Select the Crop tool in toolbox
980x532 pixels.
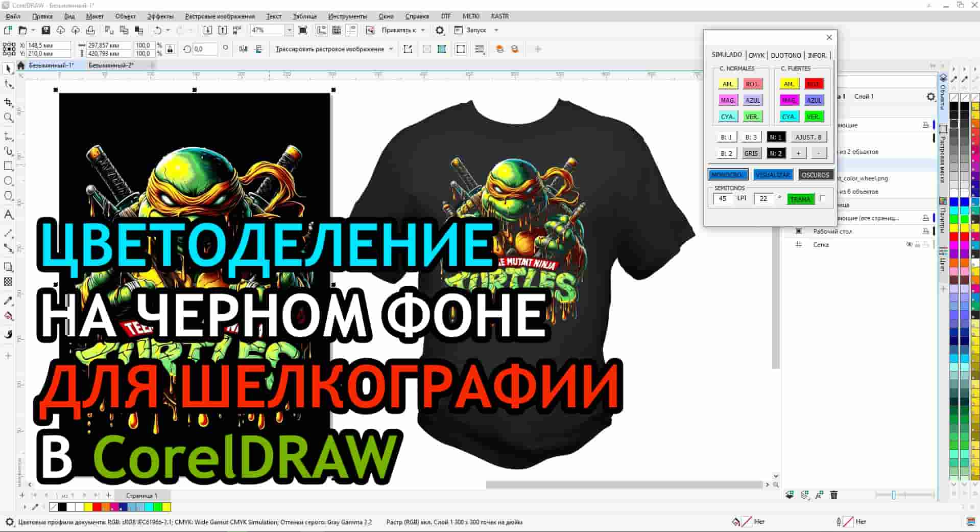8,102
